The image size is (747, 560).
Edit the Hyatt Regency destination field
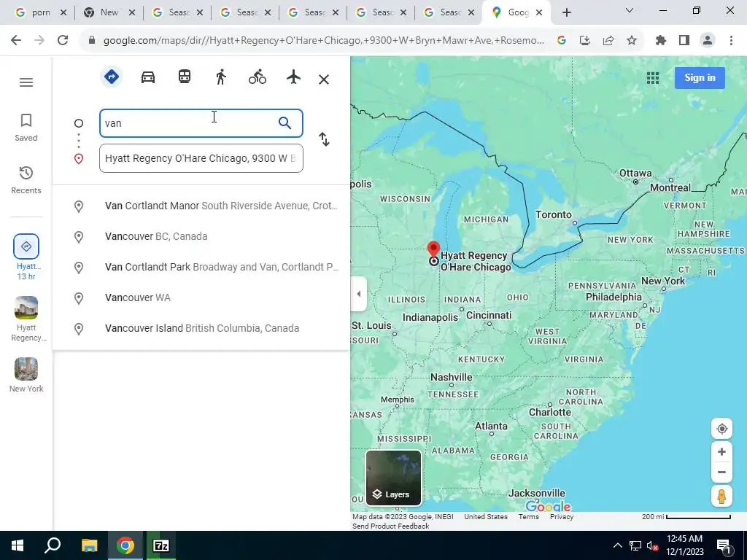201,158
